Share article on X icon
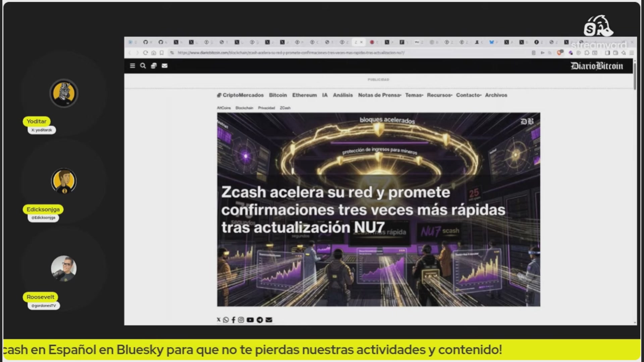This screenshot has width=644, height=362. 219,320
